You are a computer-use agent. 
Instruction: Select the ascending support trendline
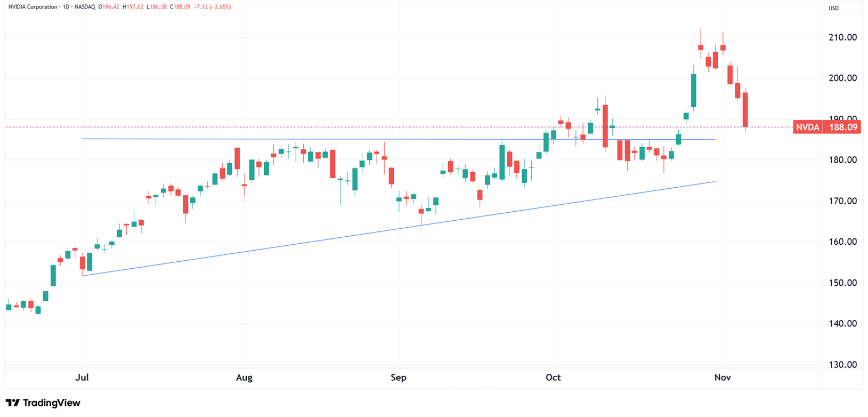coord(399,229)
